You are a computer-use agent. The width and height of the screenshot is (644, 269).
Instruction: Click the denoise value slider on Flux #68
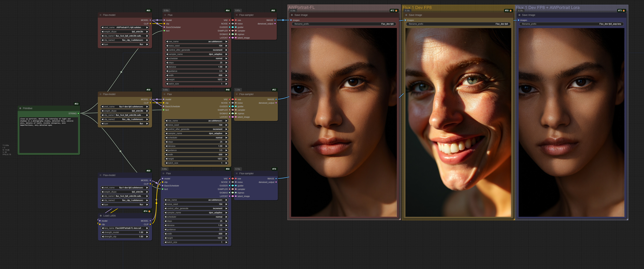(x=196, y=225)
